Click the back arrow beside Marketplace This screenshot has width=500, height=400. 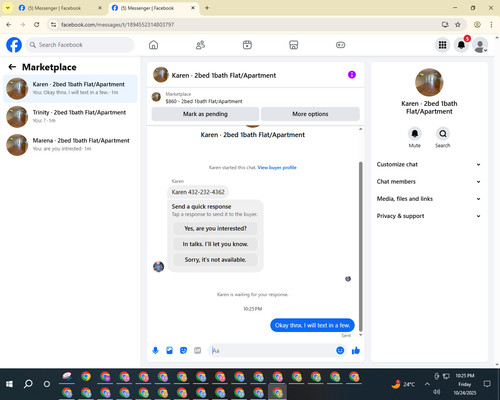point(12,67)
